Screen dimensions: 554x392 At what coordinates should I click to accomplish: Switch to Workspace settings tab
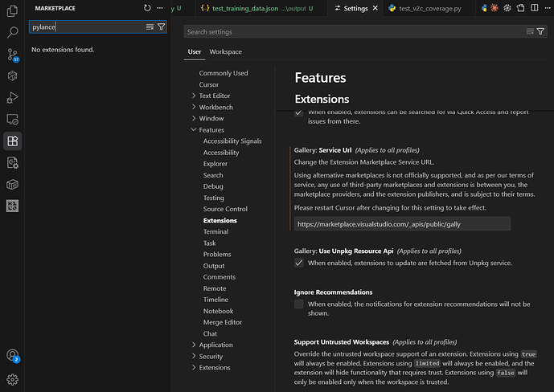click(225, 52)
